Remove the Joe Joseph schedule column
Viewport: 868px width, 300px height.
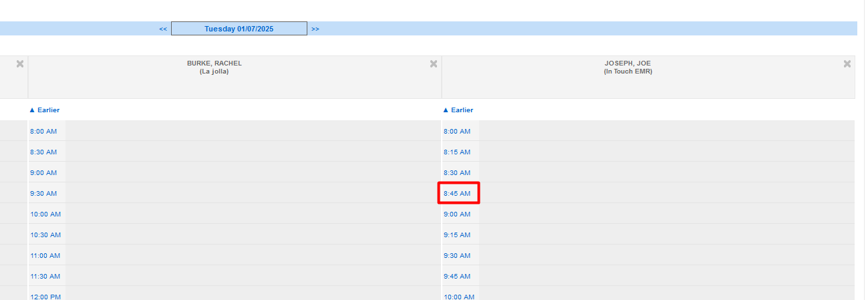click(847, 64)
